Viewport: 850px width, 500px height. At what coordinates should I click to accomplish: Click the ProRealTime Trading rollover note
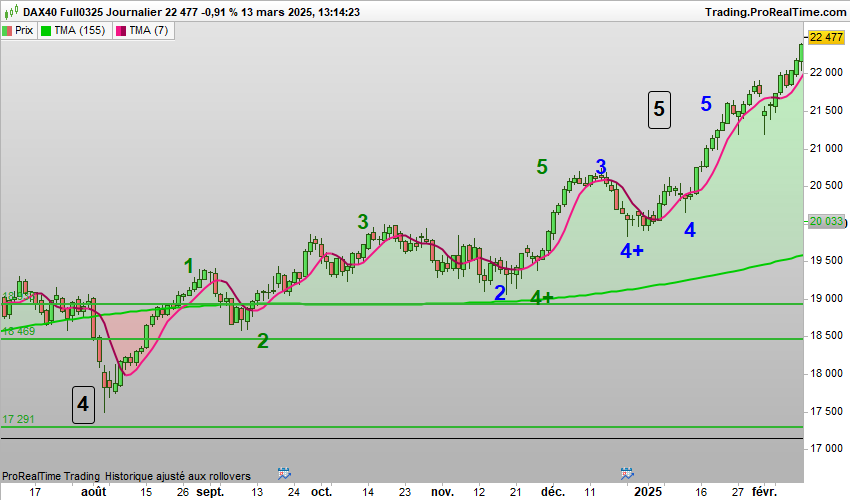126,476
